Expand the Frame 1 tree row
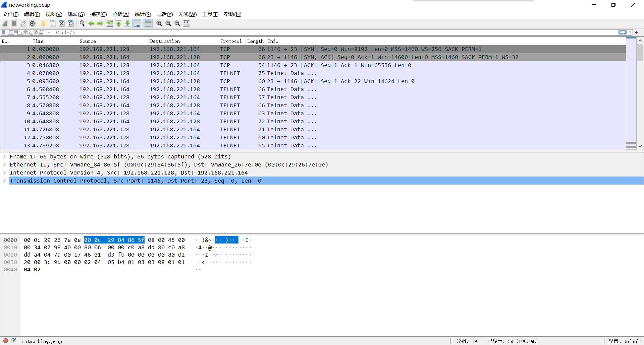Screen dimensions: 644x345 coord(4,156)
